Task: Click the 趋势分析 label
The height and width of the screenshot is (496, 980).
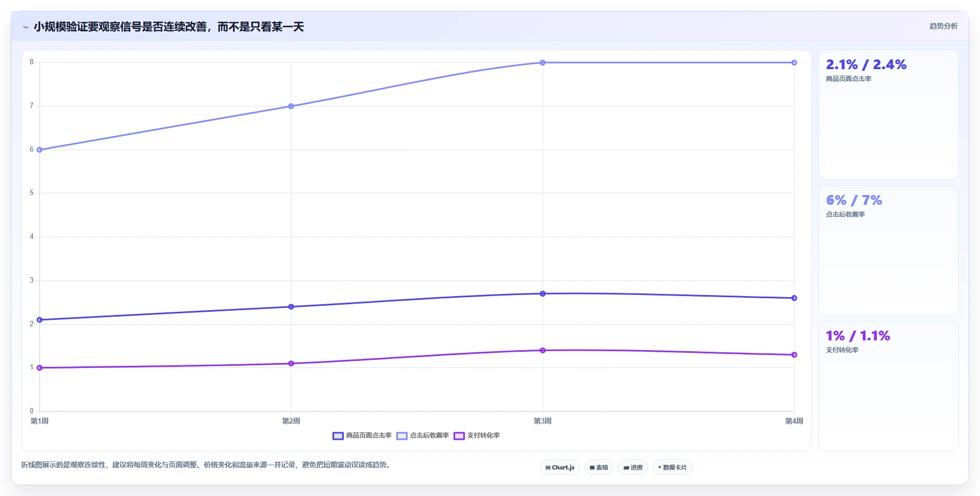Action: tap(943, 26)
